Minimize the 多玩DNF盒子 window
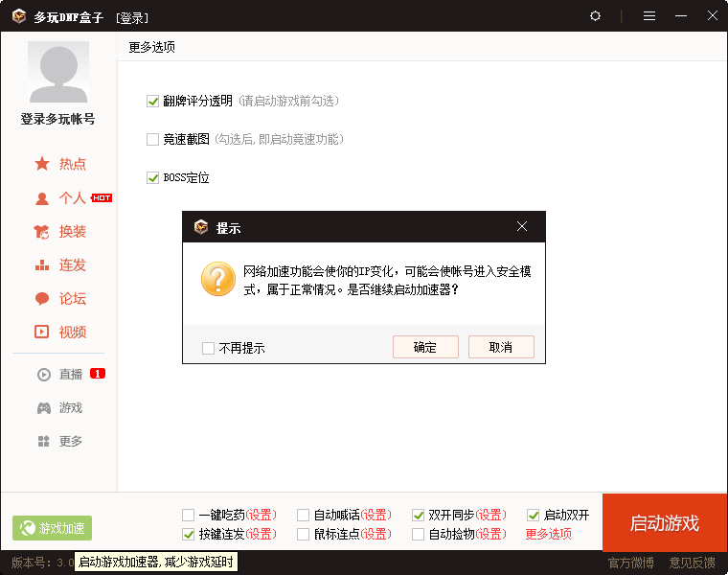This screenshot has height=575, width=728. click(681, 16)
